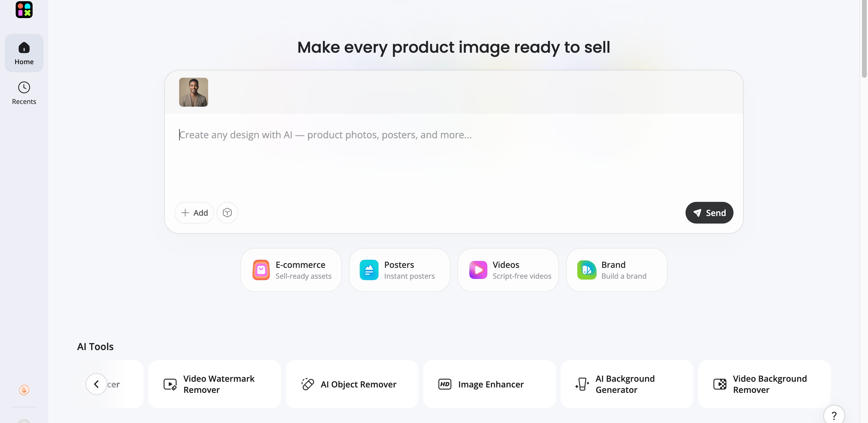The height and width of the screenshot is (423, 868).
Task: Click the E-commerce shopping bag icon
Action: [261, 270]
